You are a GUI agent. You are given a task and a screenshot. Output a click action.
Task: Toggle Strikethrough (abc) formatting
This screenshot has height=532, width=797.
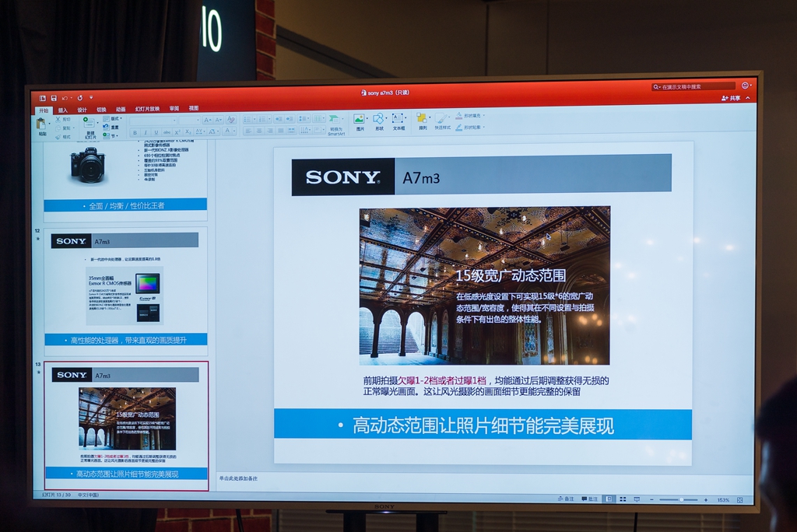(x=167, y=133)
